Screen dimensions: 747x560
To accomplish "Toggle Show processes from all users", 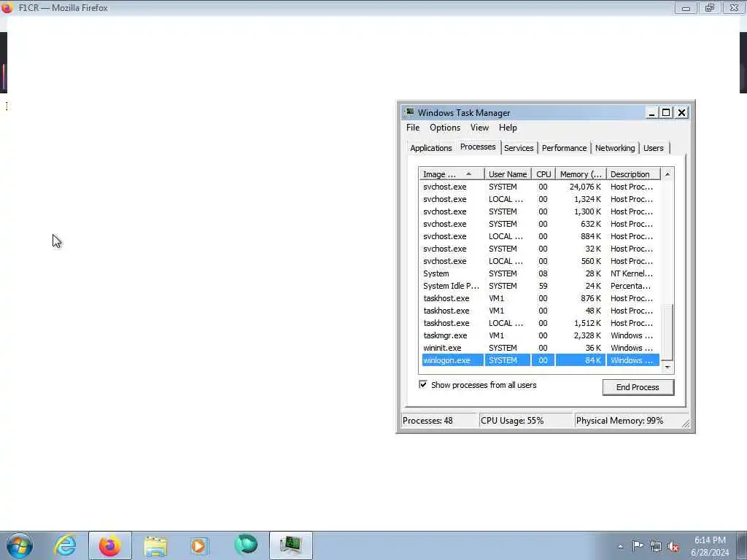I will click(x=423, y=384).
